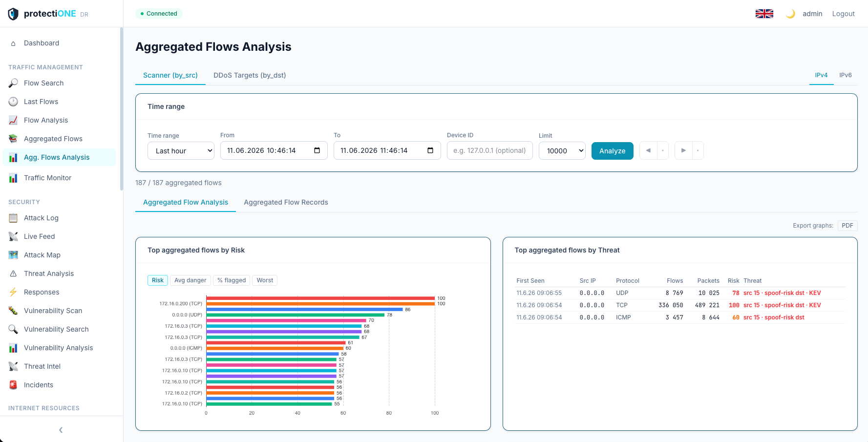Viewport: 868px width, 442px height.
Task: Open dropdown next to backward arrow
Action: point(663,150)
